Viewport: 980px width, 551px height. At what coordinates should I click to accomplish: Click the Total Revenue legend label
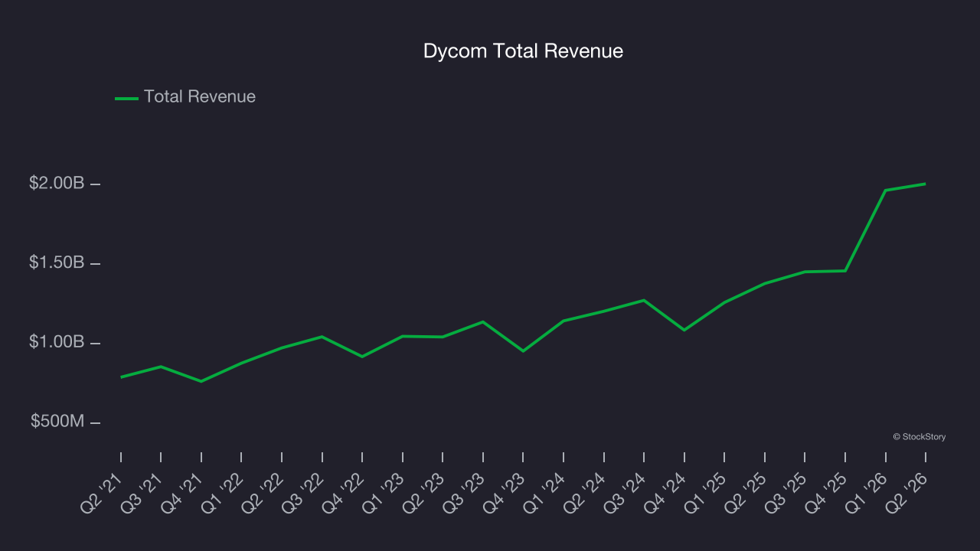click(x=200, y=96)
